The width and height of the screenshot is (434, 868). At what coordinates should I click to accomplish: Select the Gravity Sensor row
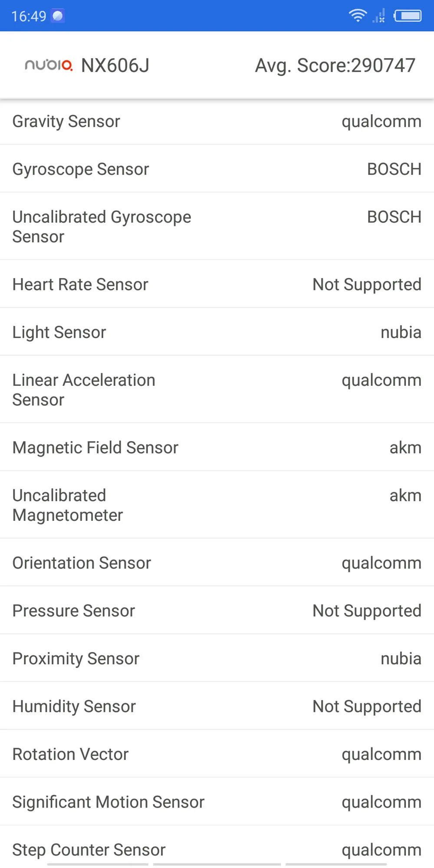click(217, 121)
